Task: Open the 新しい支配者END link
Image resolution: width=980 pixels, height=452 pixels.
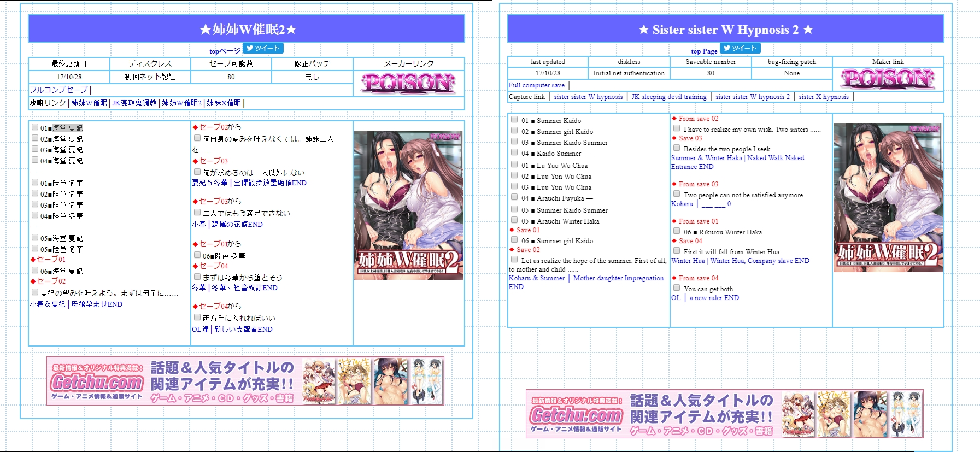Action: 243,329
